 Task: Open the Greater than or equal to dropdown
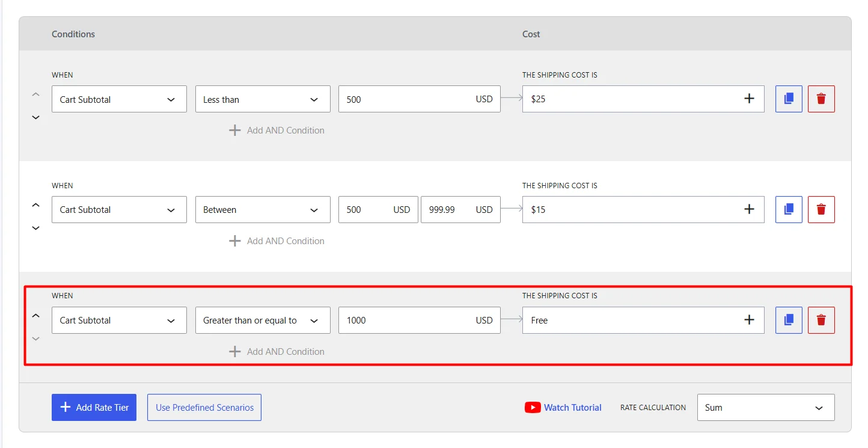tap(263, 321)
